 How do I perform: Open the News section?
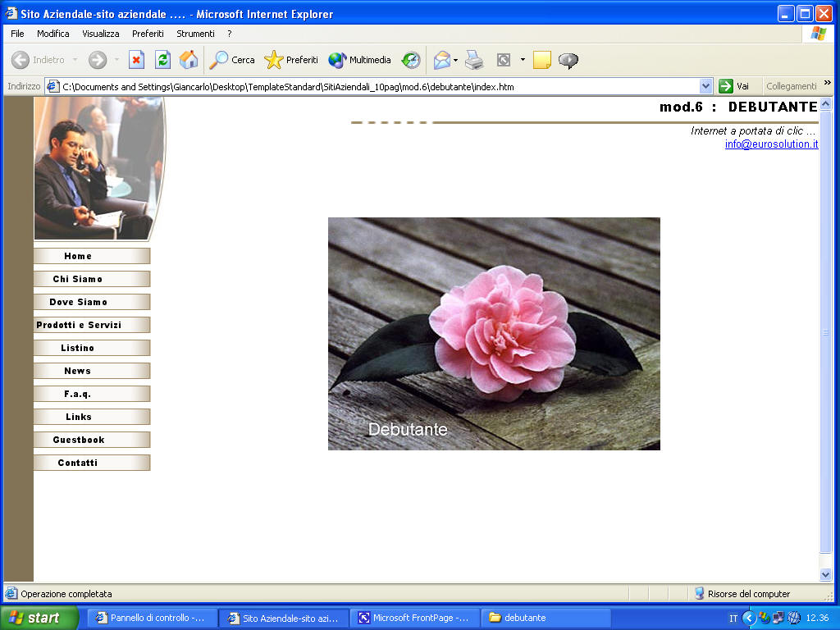tap(92, 372)
